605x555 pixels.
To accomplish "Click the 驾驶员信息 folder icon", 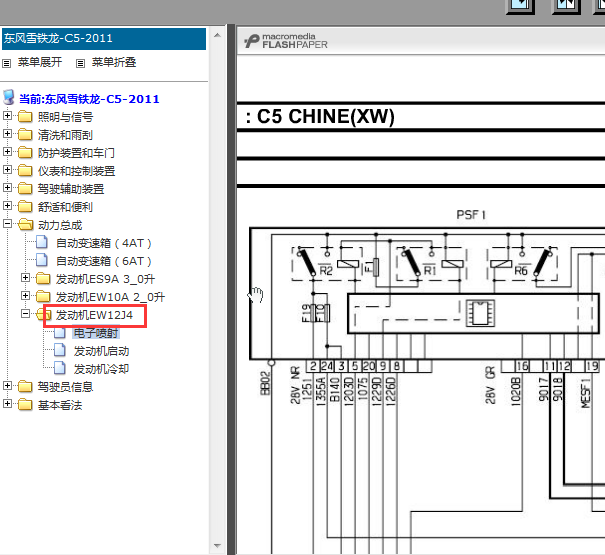I will pos(25,386).
